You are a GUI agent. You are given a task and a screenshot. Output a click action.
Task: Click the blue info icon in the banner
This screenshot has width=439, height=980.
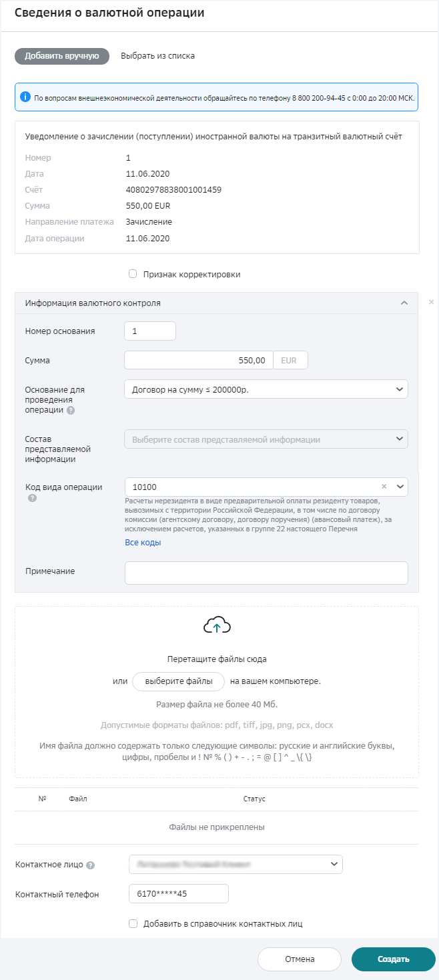25,97
